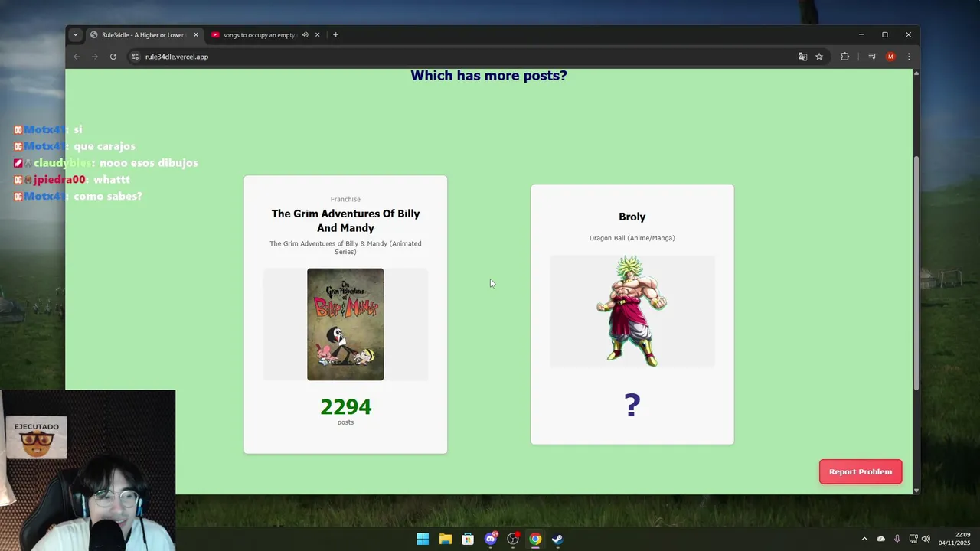Show hidden system tray icons

click(864, 539)
